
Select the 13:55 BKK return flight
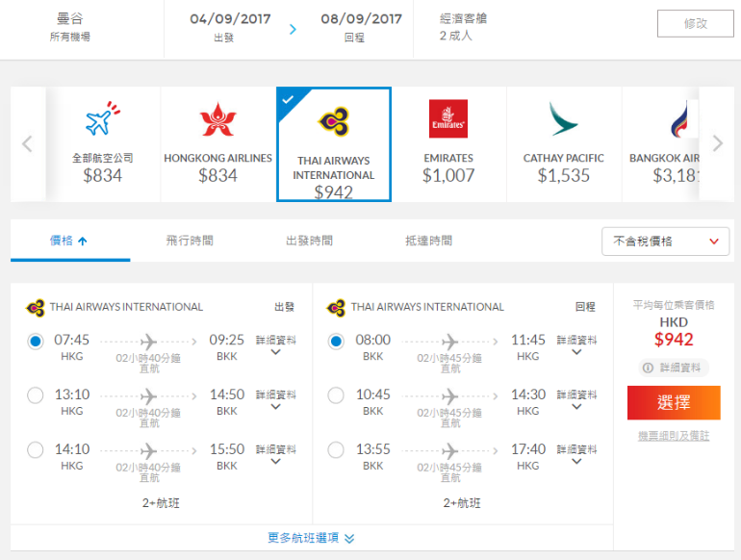pyautogui.click(x=336, y=450)
